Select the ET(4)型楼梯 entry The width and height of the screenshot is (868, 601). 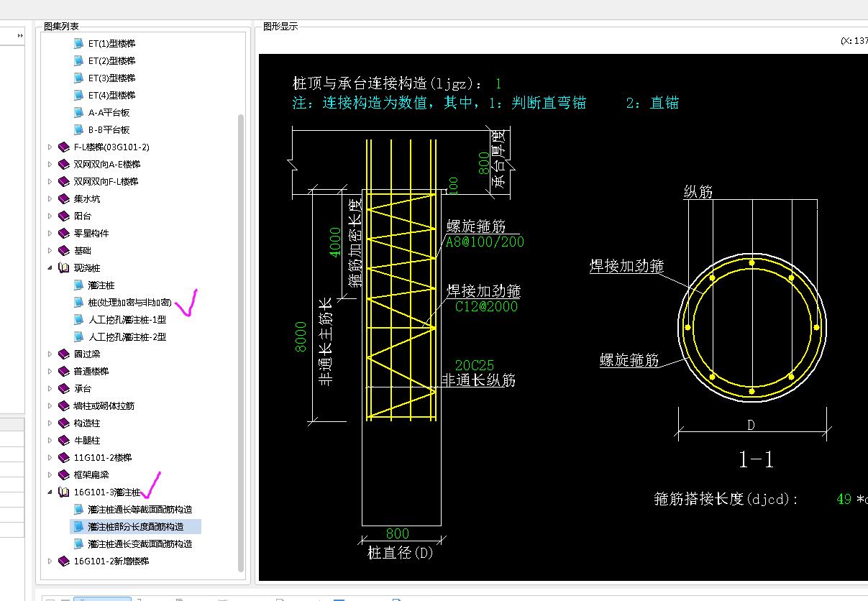111,95
